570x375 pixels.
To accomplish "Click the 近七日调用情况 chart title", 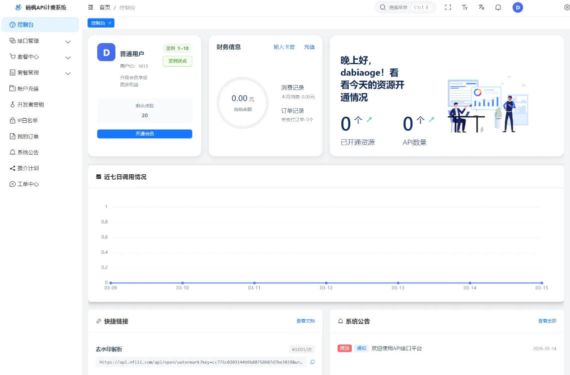I will [x=125, y=177].
